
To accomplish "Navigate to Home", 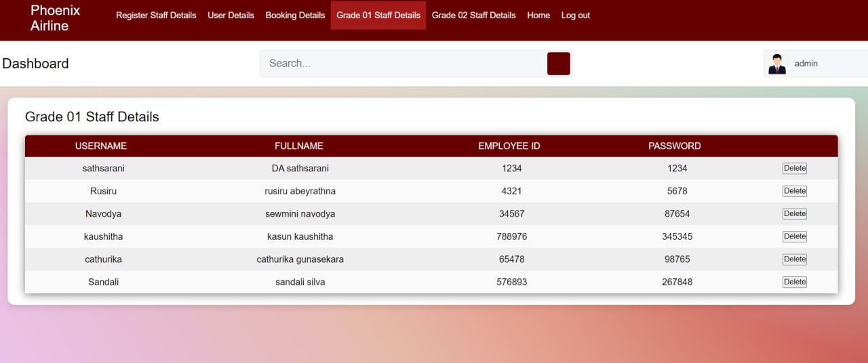I will (x=538, y=15).
